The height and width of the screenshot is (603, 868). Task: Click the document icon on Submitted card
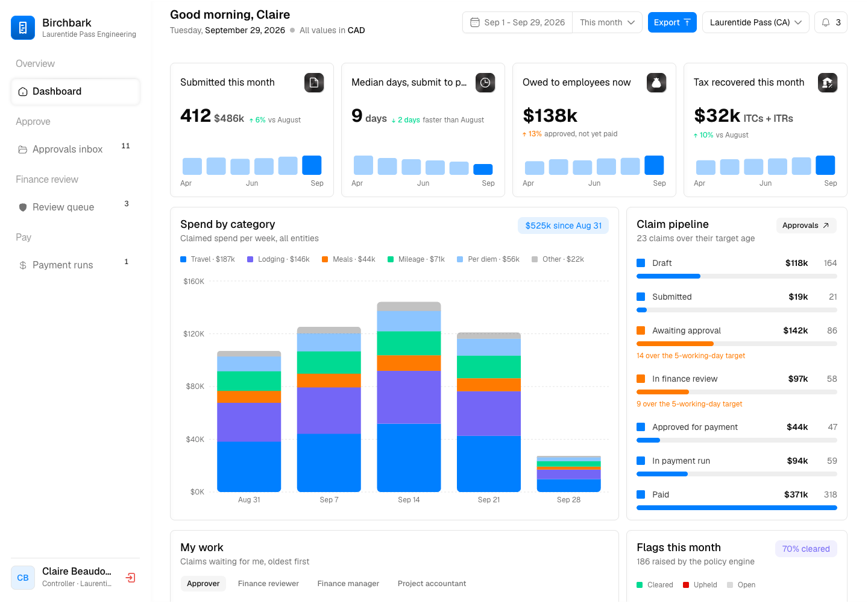314,83
